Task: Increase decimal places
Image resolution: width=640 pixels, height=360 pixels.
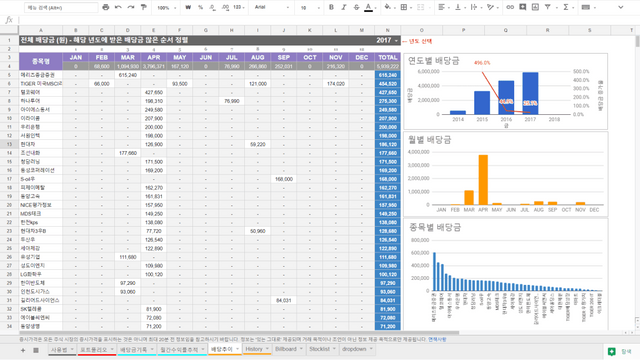Action: (x=225, y=7)
